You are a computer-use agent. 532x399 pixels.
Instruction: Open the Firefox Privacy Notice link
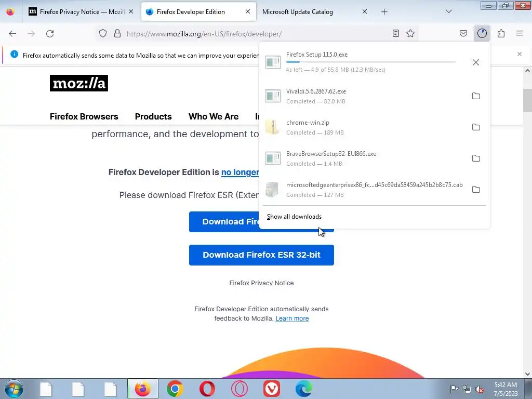point(261,283)
